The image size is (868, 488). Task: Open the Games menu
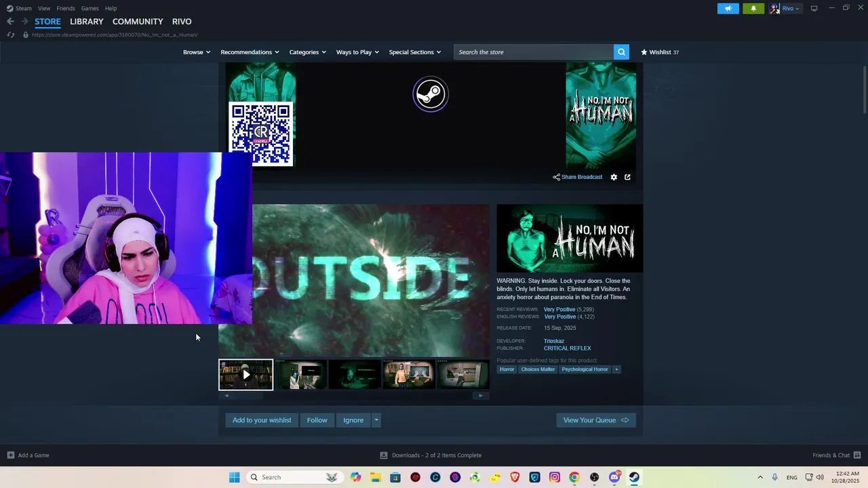click(x=90, y=8)
